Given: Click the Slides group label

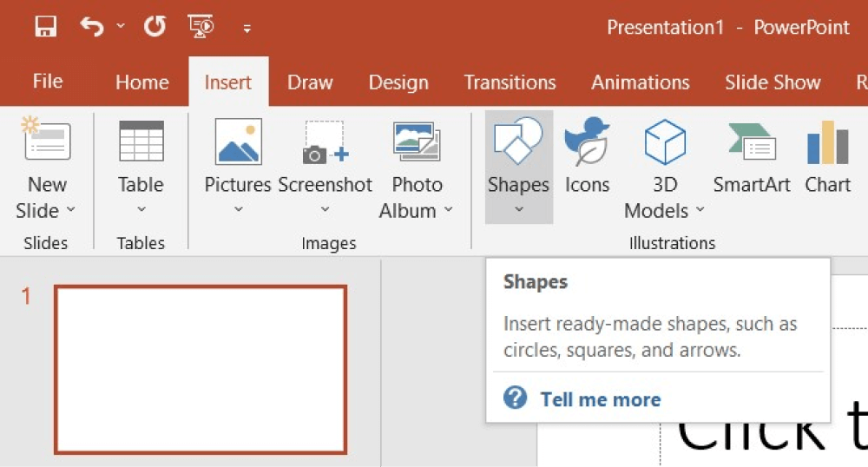Looking at the screenshot, I should point(45,243).
